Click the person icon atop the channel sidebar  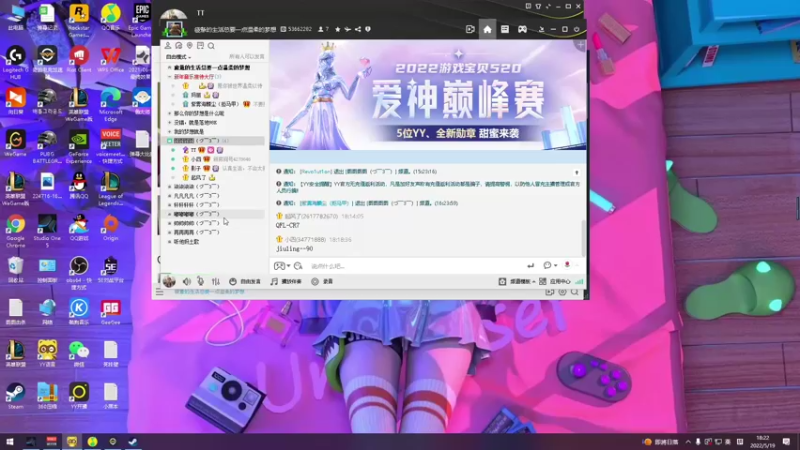[x=168, y=45]
